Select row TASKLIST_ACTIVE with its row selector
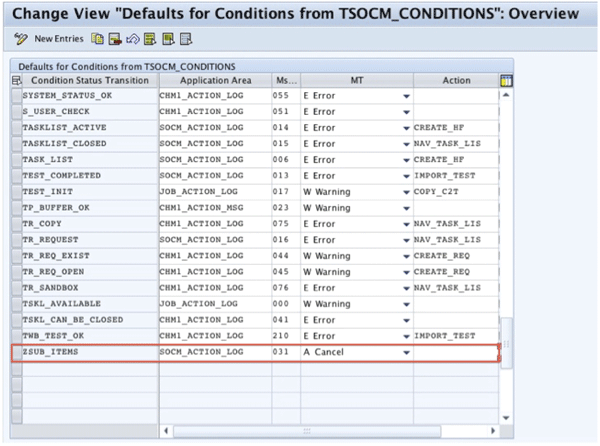This screenshot has height=446, width=600. [x=16, y=128]
